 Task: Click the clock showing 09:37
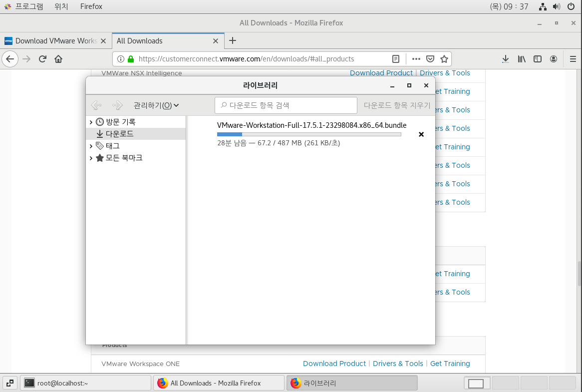509,6
